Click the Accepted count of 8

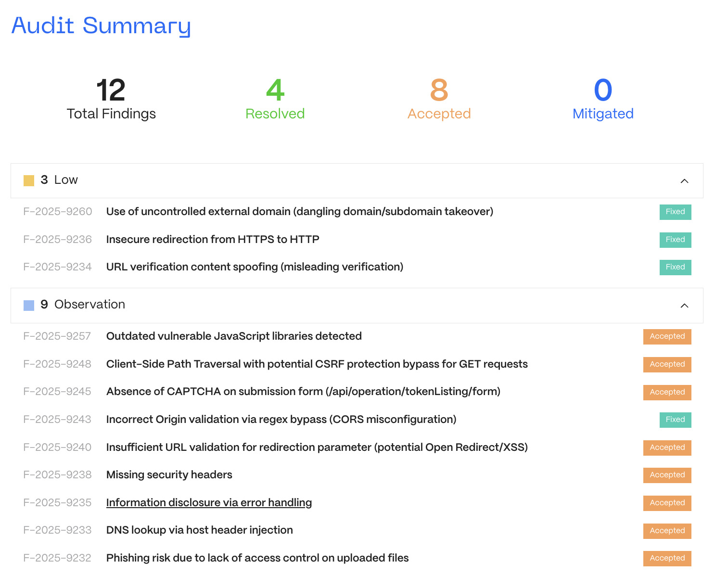pyautogui.click(x=439, y=90)
